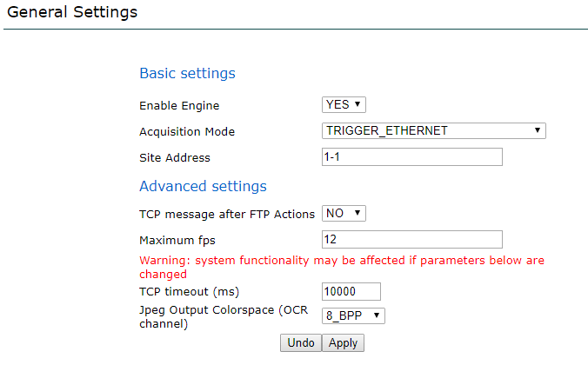Viewport: 588px width, 365px height.
Task: Click the Advanced settings section heading
Action: point(203,186)
